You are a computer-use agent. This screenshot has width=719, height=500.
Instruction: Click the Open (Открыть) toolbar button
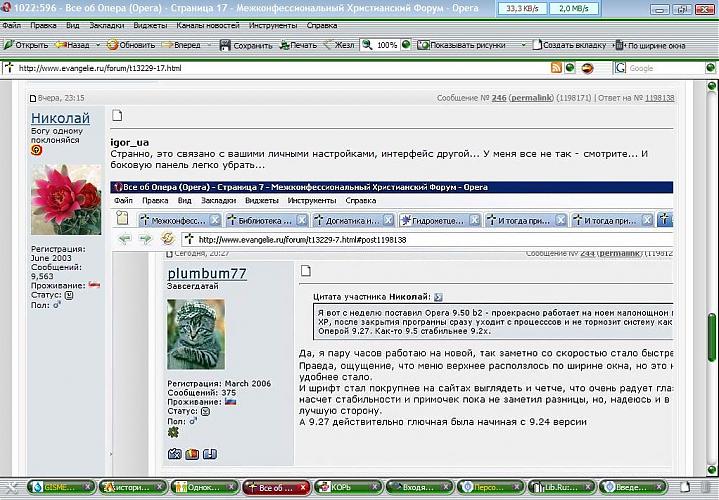pos(26,45)
